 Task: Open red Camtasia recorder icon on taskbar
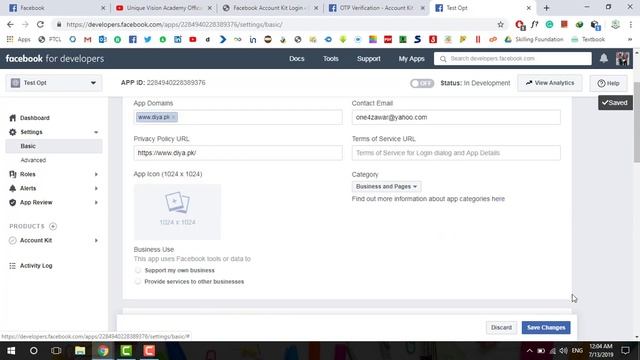tap(149, 351)
